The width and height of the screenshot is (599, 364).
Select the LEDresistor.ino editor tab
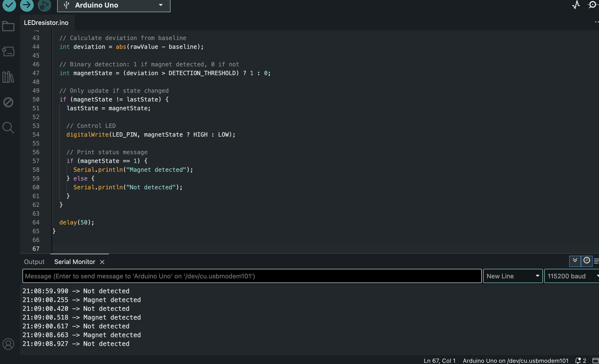tap(46, 23)
